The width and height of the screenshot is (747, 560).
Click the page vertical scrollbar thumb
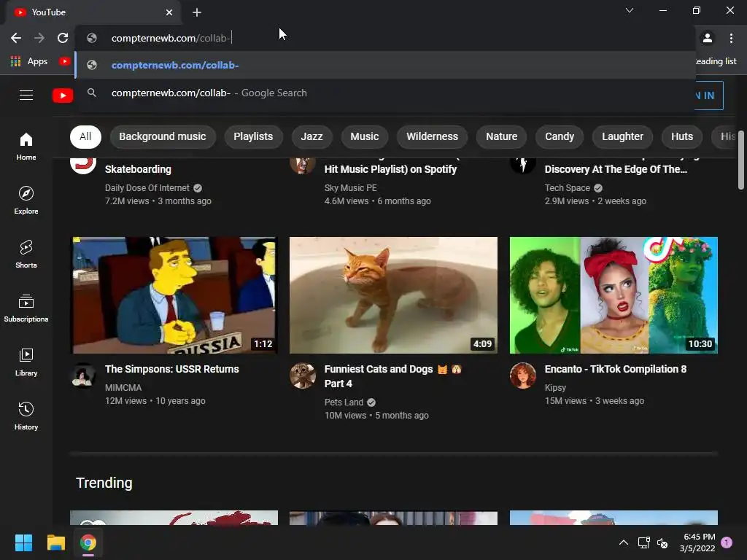click(741, 160)
